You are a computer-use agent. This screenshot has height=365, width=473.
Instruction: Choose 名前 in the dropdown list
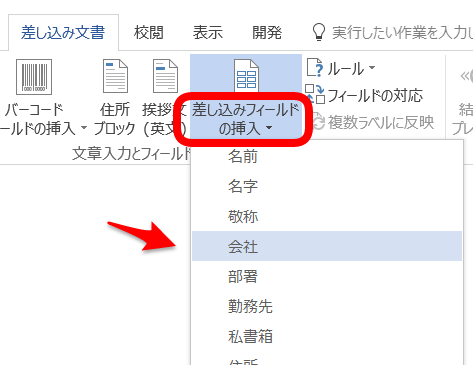(327, 156)
